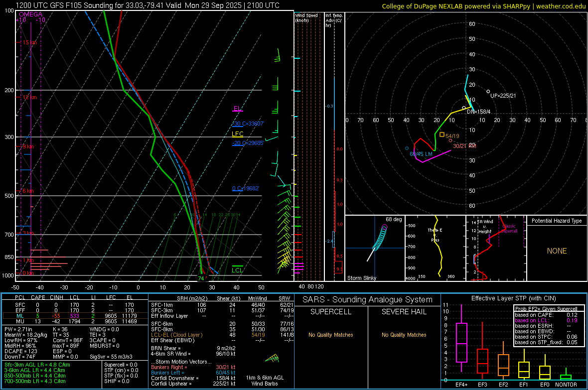
Task: Select the MU parcel row
Action: click(x=75, y=321)
